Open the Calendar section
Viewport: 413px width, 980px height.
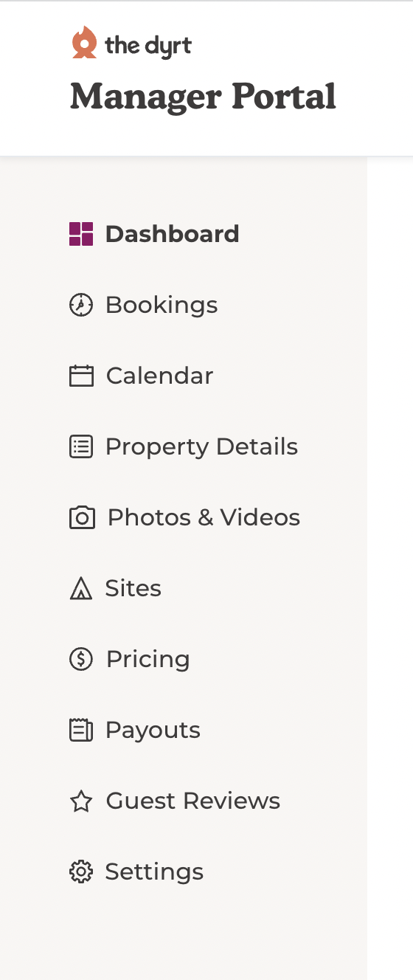point(159,376)
